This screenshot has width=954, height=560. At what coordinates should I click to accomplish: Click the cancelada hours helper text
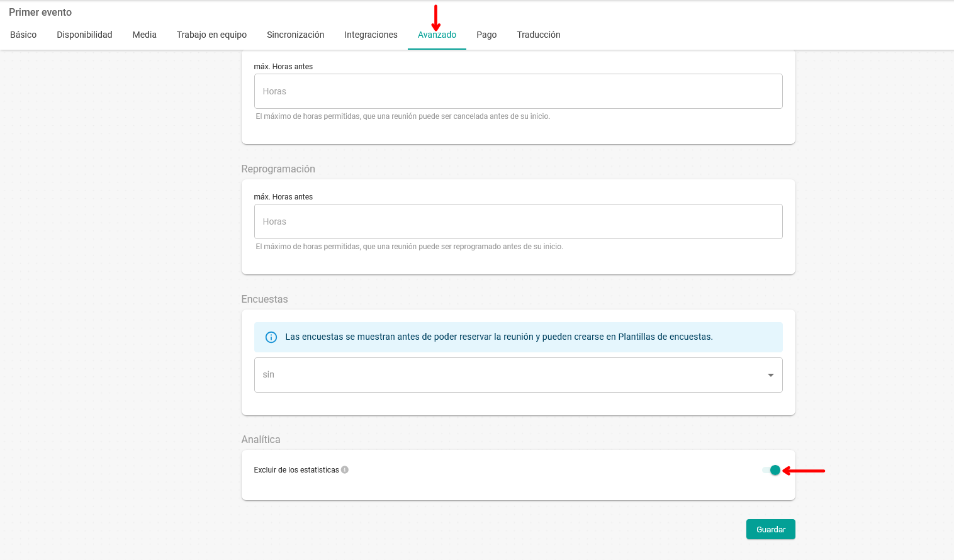point(403,116)
